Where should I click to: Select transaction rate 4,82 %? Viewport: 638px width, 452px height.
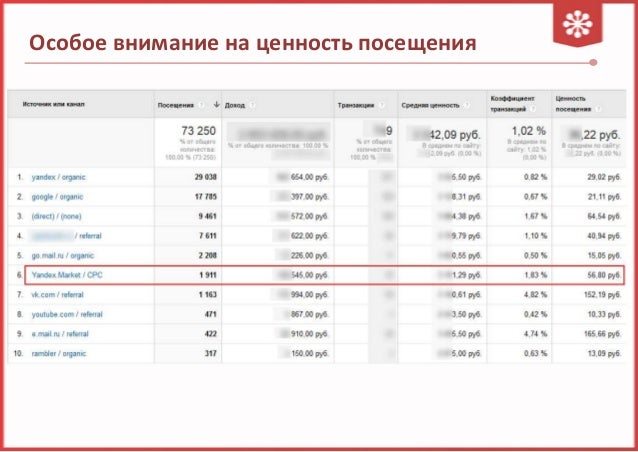pyautogui.click(x=535, y=295)
